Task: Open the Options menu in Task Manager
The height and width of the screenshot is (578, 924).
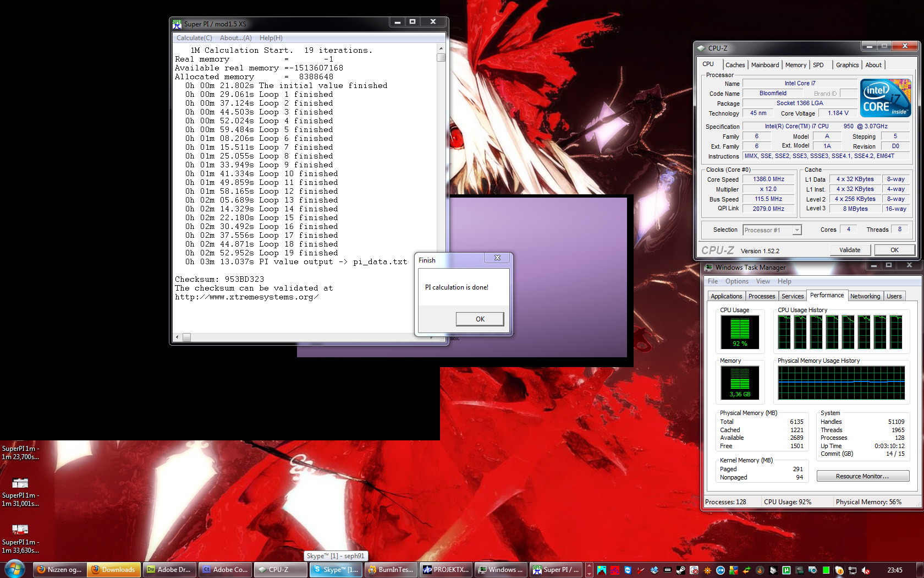Action: (737, 281)
